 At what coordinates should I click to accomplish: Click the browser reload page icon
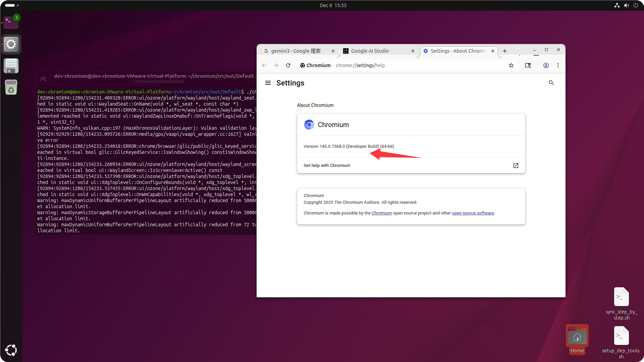[288, 65]
